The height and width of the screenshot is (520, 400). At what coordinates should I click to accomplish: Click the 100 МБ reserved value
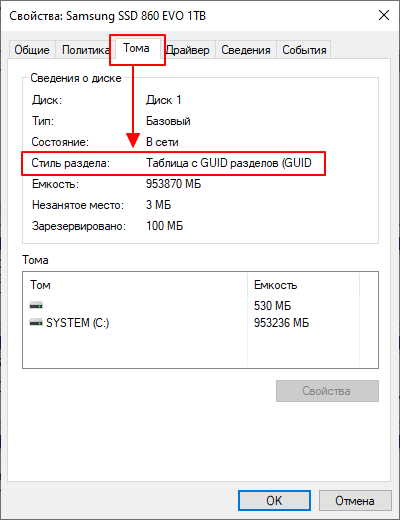(x=164, y=226)
